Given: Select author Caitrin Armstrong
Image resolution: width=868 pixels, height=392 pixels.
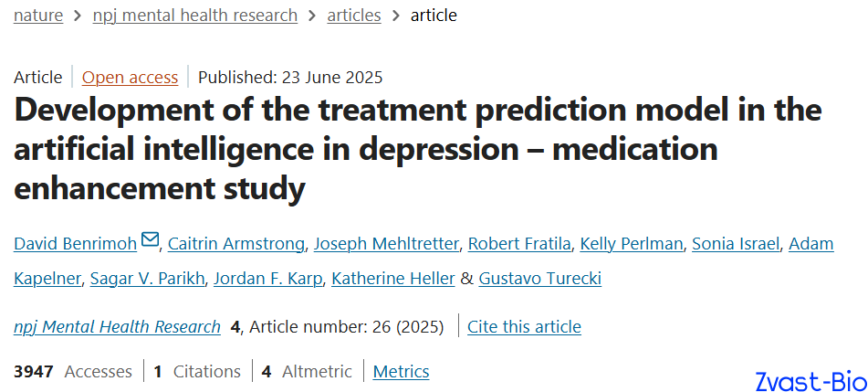Looking at the screenshot, I should (x=235, y=243).
